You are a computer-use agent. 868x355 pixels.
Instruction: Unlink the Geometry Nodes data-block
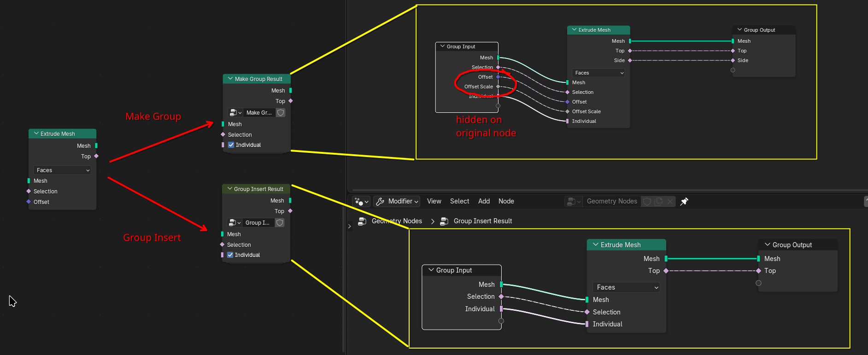point(670,201)
